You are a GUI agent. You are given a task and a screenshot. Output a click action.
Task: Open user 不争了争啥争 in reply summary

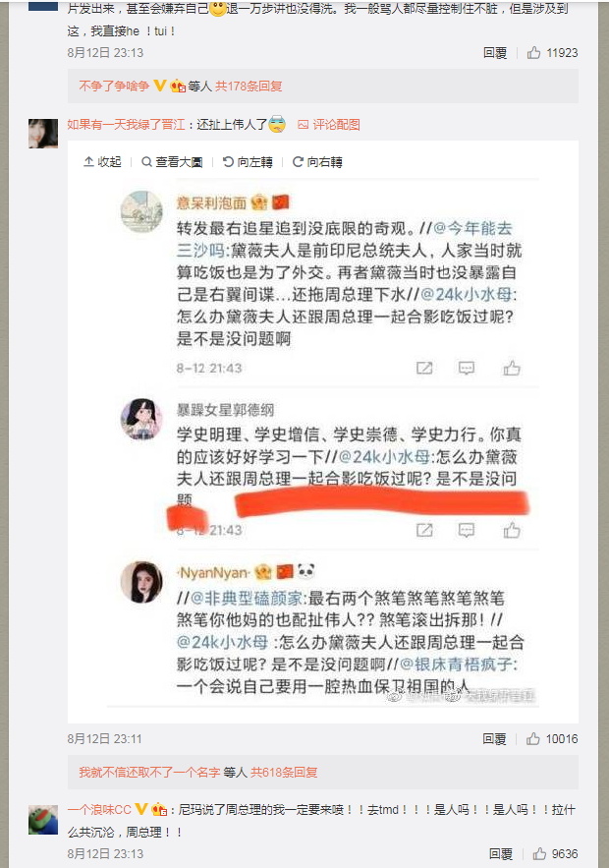(114, 86)
